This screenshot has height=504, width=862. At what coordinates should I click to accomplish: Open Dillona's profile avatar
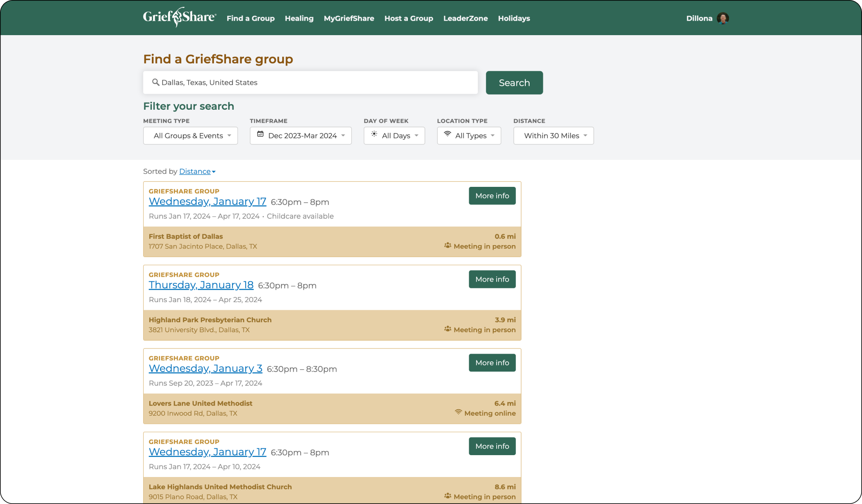click(723, 18)
